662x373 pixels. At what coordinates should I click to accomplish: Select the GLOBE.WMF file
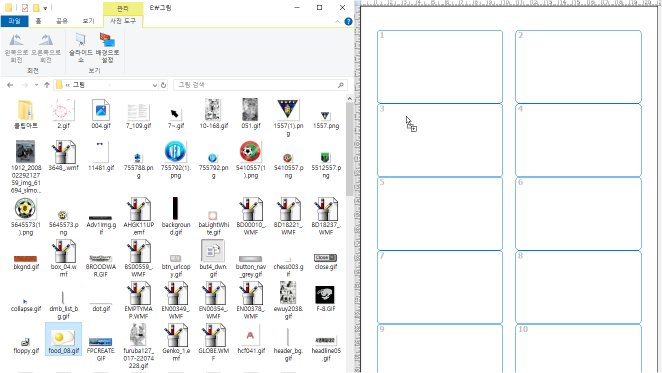(213, 343)
